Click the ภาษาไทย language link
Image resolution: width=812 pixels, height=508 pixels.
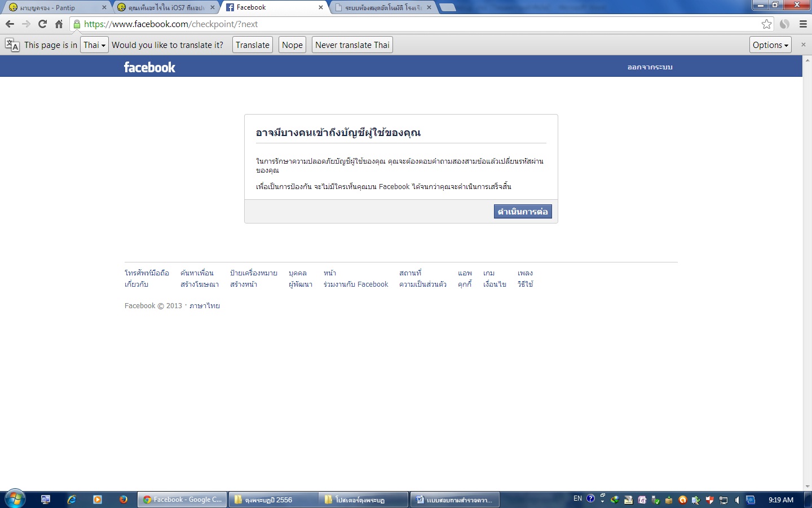tap(205, 306)
